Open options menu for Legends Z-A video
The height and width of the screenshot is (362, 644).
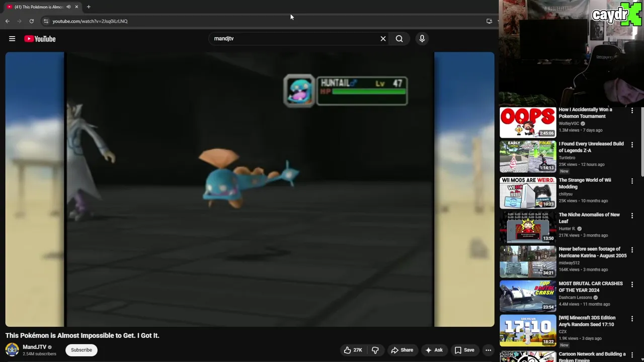[x=632, y=145]
